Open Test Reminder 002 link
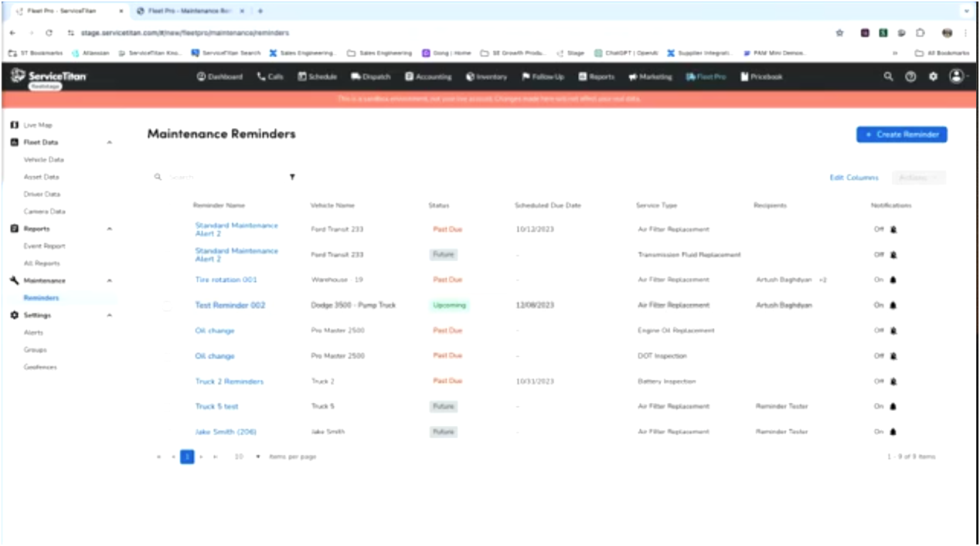 click(230, 305)
